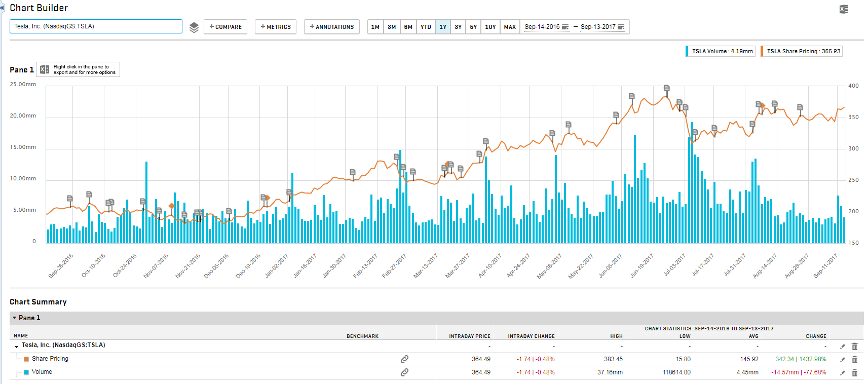The height and width of the screenshot is (384, 868).
Task: Select the 6M time range
Action: click(408, 27)
